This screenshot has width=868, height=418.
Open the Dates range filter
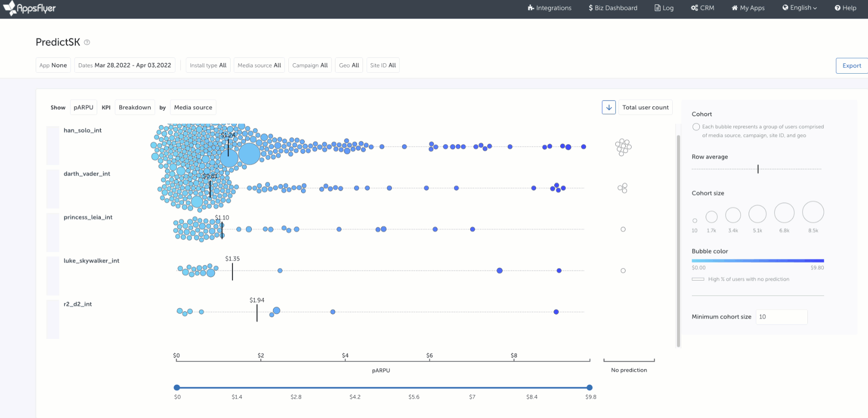tap(125, 65)
